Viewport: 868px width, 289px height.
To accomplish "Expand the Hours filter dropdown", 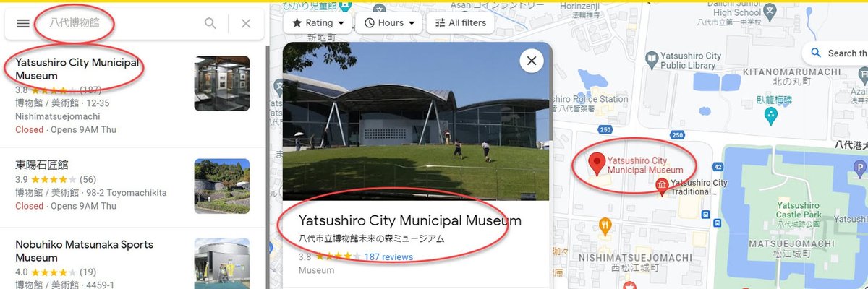I will coord(390,22).
